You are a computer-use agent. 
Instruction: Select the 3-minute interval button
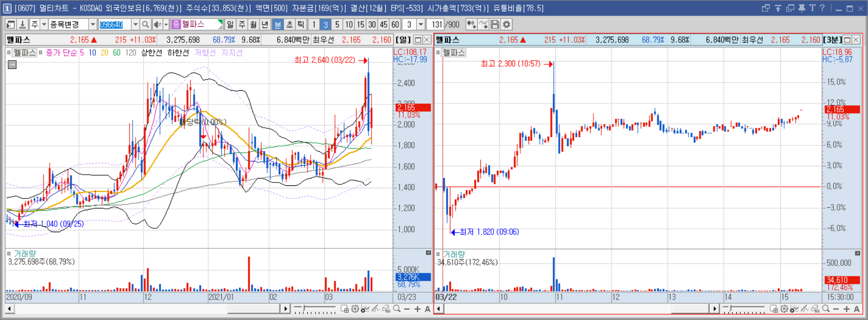(x=325, y=24)
